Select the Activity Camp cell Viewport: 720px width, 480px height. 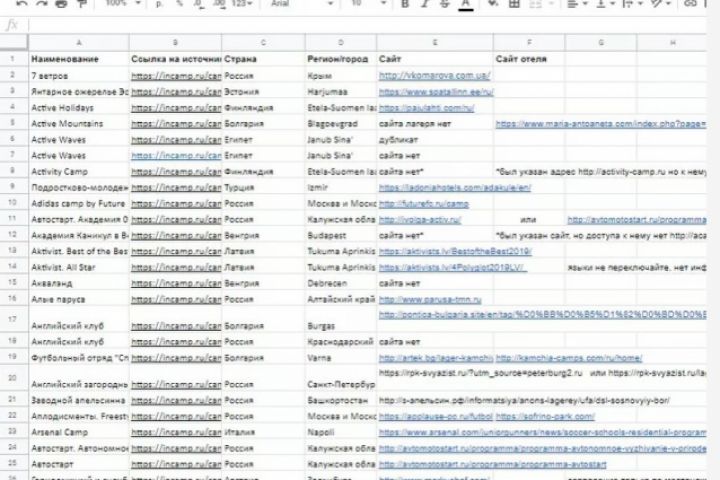pos(79,171)
